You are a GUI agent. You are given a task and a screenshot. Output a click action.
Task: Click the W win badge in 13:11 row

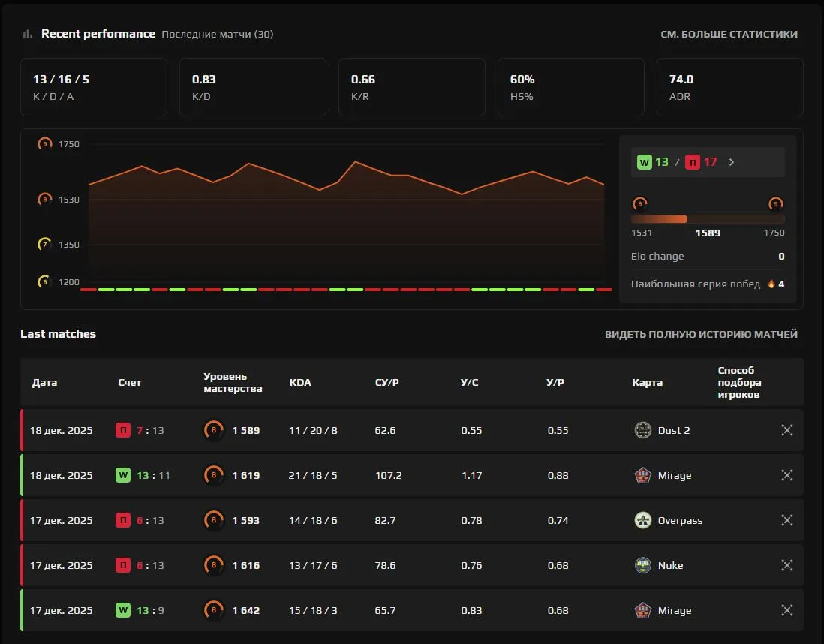tap(123, 475)
